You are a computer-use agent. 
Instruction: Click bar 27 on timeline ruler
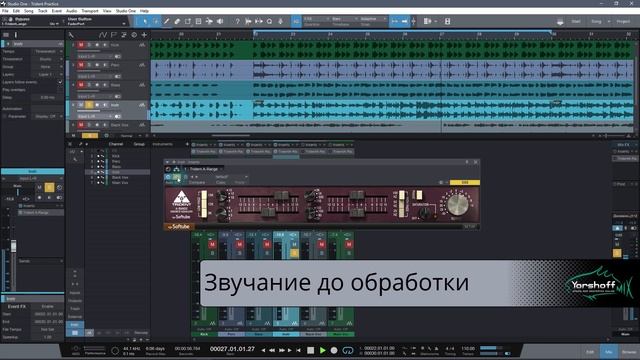click(442, 35)
